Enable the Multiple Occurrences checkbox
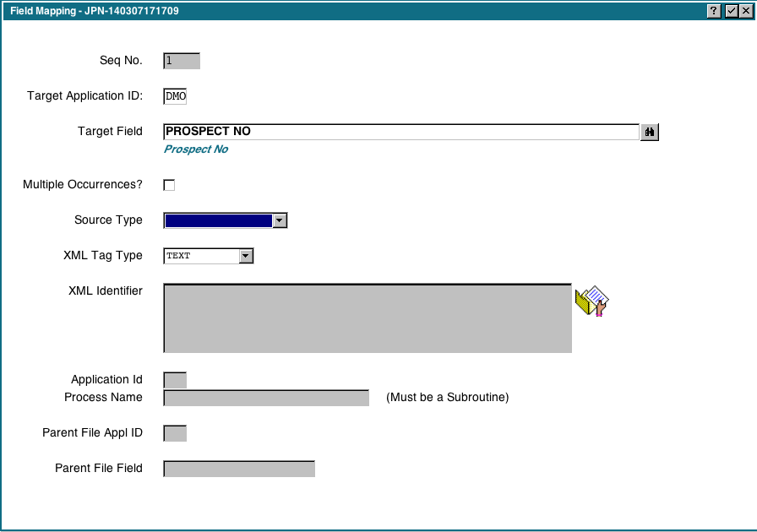Image resolution: width=757 pixels, height=532 pixels. click(169, 185)
